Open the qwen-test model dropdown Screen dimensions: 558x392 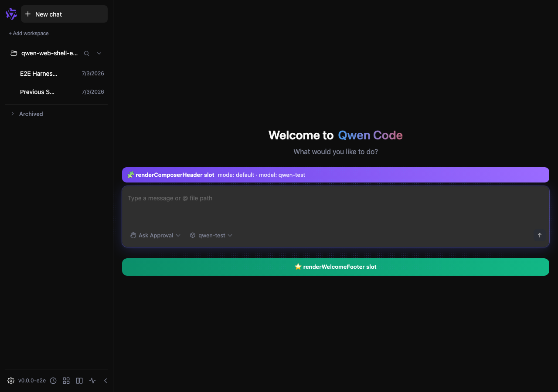(211, 235)
